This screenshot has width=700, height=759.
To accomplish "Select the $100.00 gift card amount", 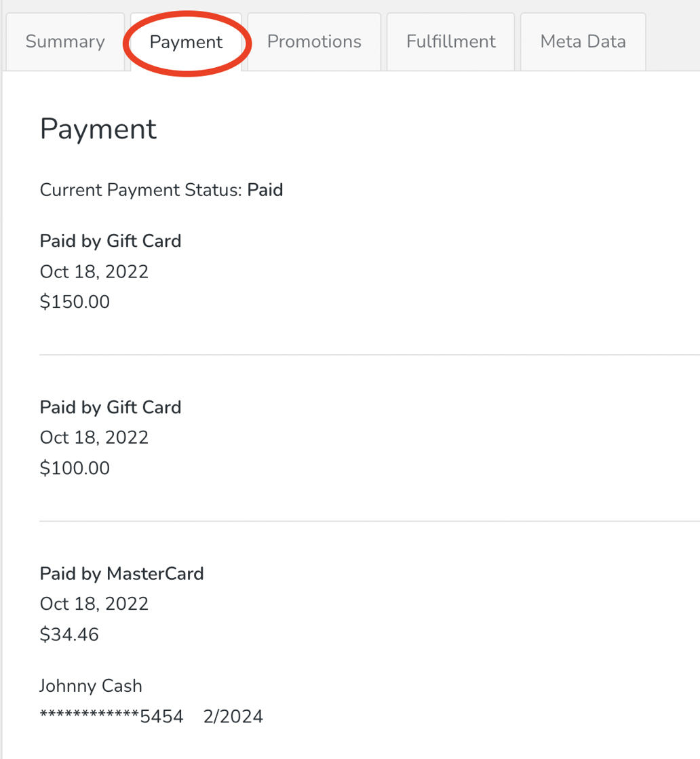I will pyautogui.click(x=75, y=467).
